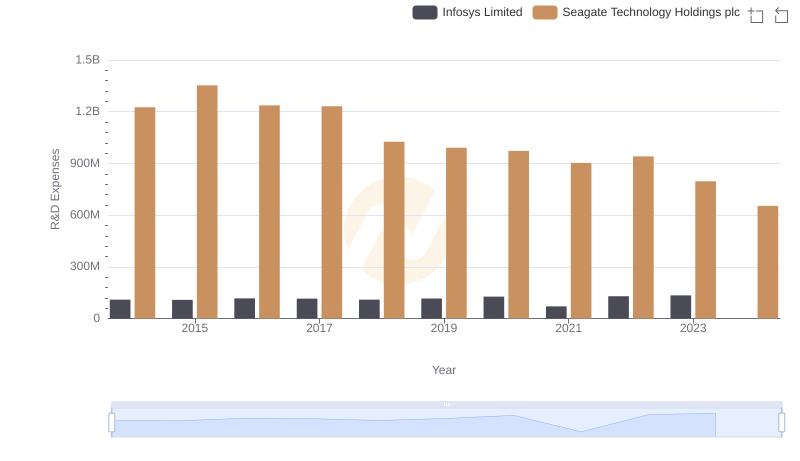
Task: Click Infosys bar for 2014
Action: coord(120,309)
